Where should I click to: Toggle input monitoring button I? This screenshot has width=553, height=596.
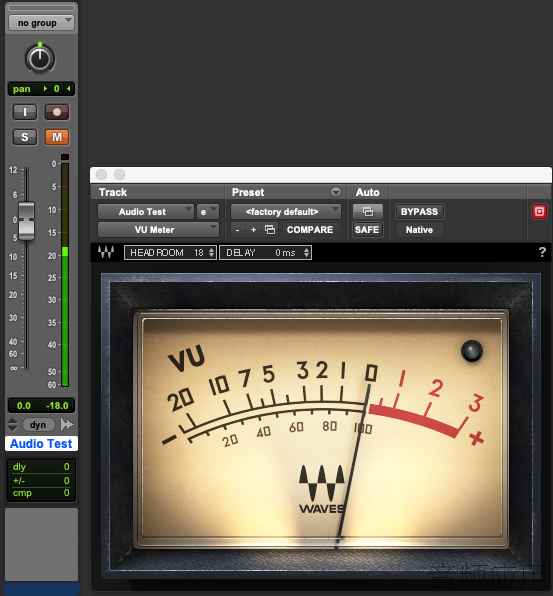coord(25,112)
